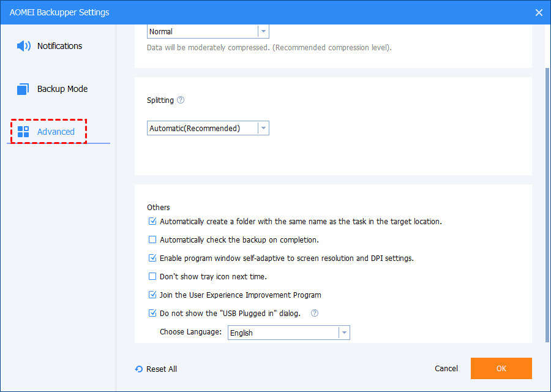Expand the Automatic(Recommended) splitting dropdown
551x392 pixels.
tap(263, 128)
